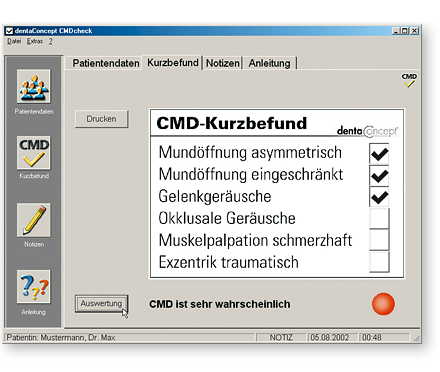Image resolution: width=440 pixels, height=372 pixels.
Task: Click the 'Mundöffnung asymmetrisch' label
Action: pos(250,153)
